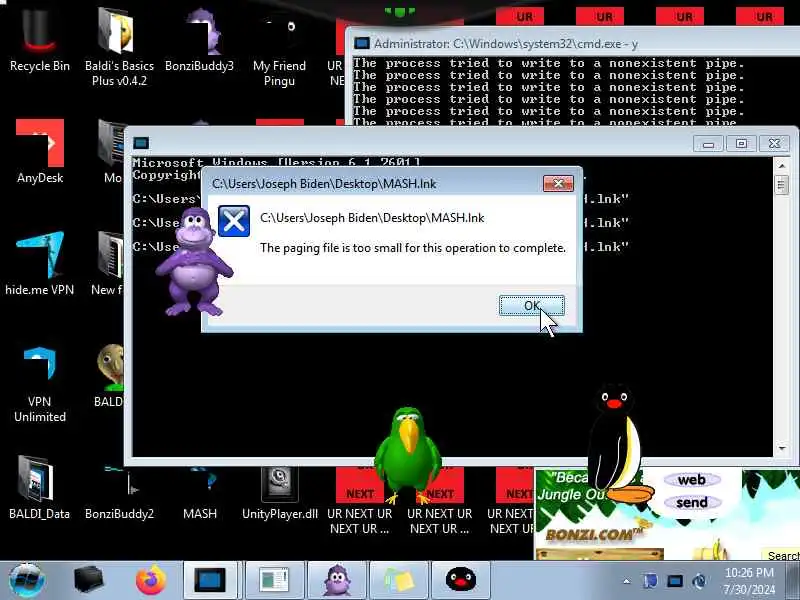Select the VPN Unlimited desktop icon

coord(40,384)
